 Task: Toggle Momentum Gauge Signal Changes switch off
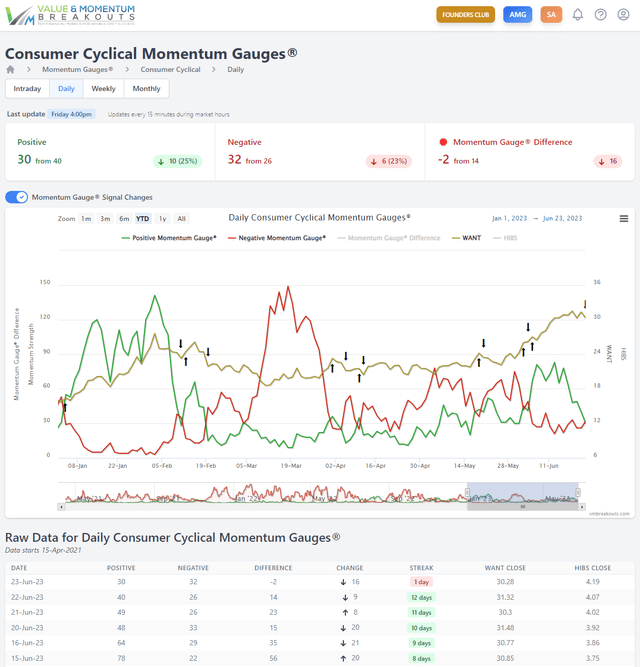coord(17,197)
